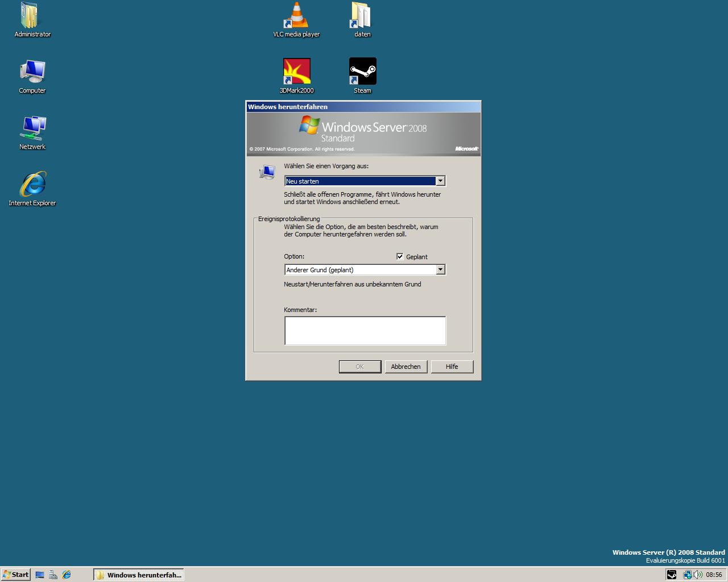Screen dimensions: 728x582
Task: Select the Netzwerk desktop icon
Action: [x=32, y=128]
